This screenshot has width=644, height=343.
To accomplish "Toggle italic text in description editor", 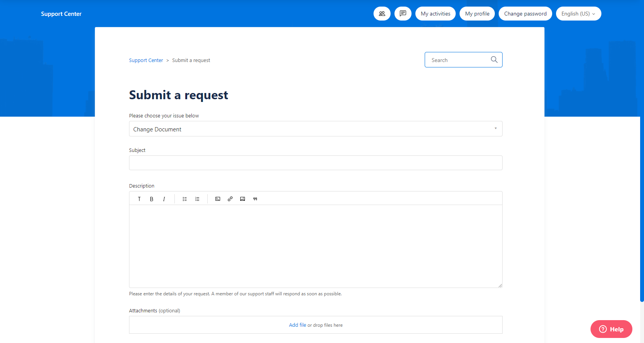I will click(164, 199).
